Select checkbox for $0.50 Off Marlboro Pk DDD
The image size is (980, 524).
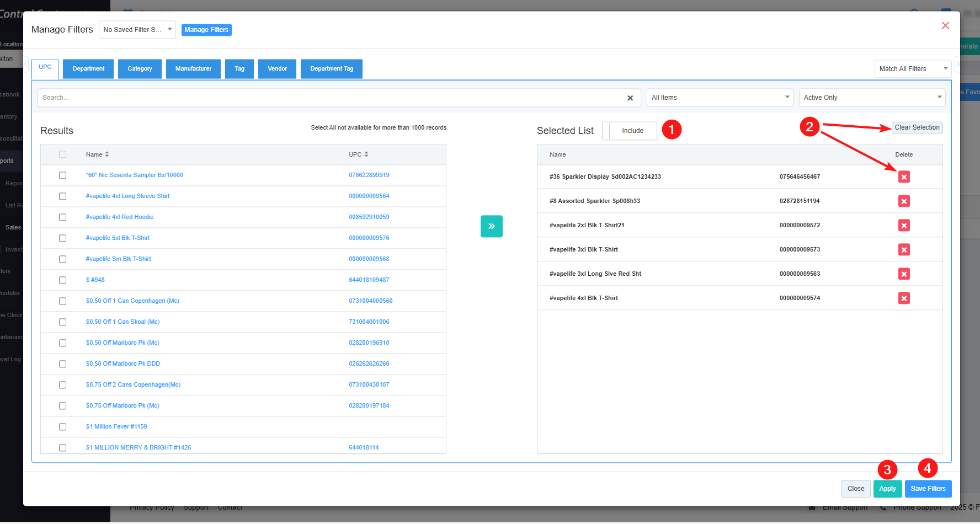[x=62, y=364]
